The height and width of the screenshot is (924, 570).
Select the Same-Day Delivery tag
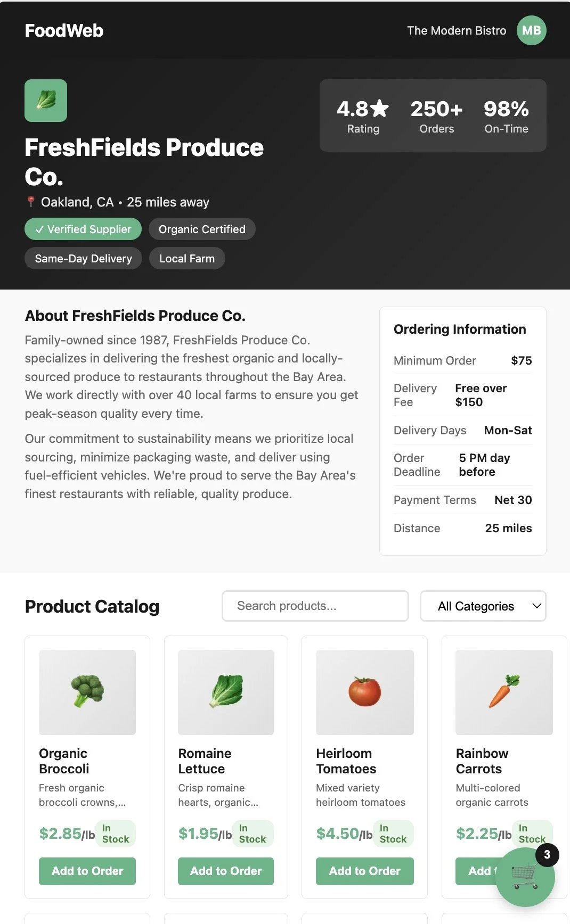pos(83,258)
